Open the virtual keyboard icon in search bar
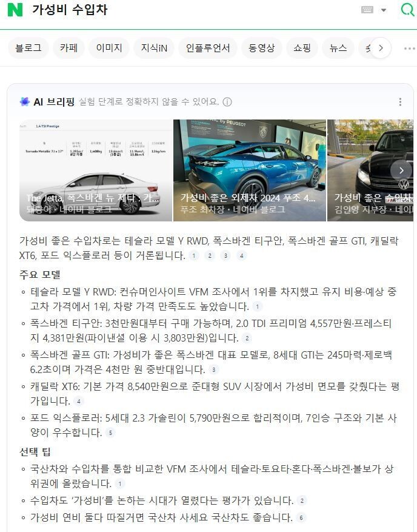417x532 pixels. coord(367,10)
